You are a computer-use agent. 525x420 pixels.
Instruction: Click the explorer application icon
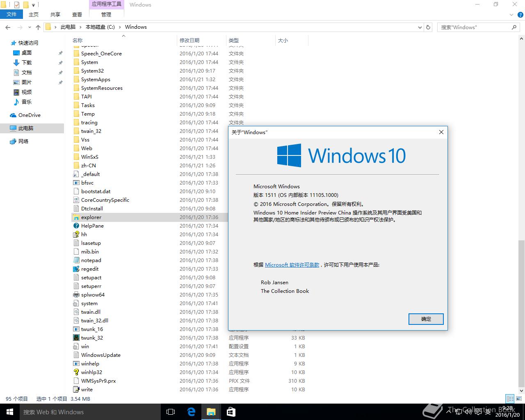(x=76, y=217)
